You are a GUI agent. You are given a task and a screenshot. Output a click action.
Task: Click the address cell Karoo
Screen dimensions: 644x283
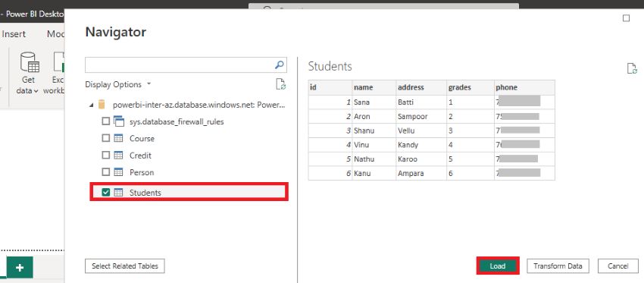(421, 159)
